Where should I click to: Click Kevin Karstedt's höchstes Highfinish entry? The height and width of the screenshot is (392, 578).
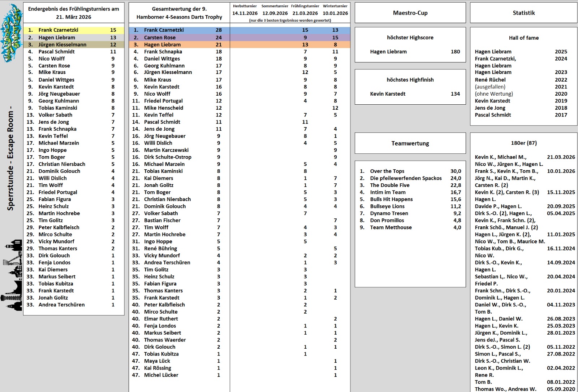pos(388,94)
